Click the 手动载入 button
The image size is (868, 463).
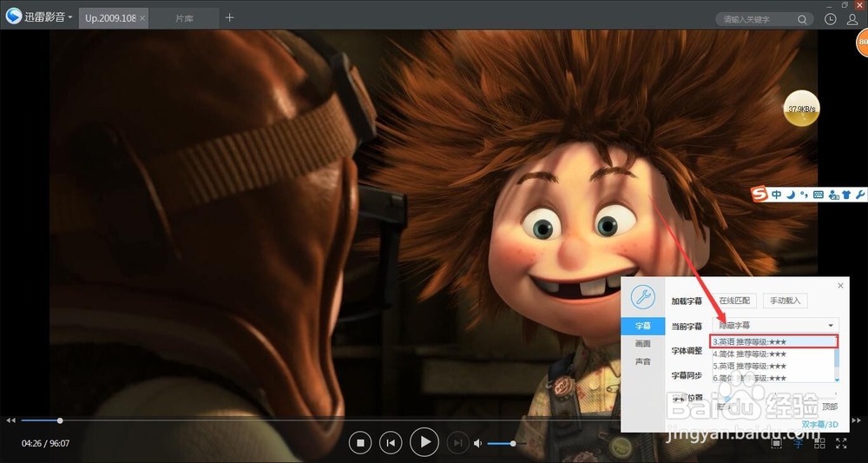(x=785, y=301)
